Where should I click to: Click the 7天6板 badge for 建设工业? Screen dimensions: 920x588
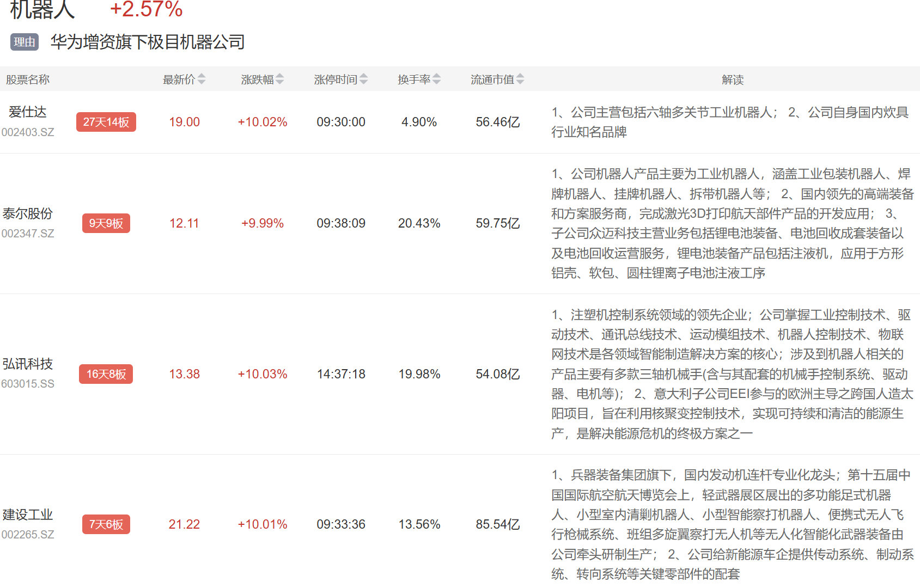click(106, 524)
